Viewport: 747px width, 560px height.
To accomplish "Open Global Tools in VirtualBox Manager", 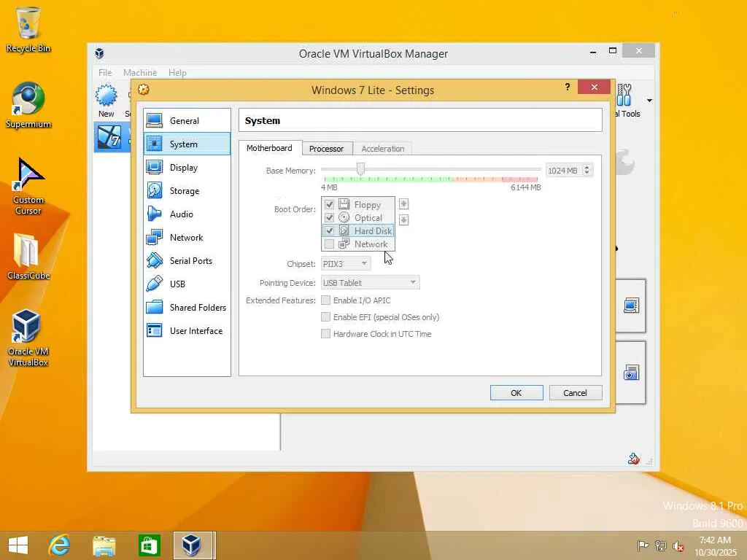I will (628, 101).
